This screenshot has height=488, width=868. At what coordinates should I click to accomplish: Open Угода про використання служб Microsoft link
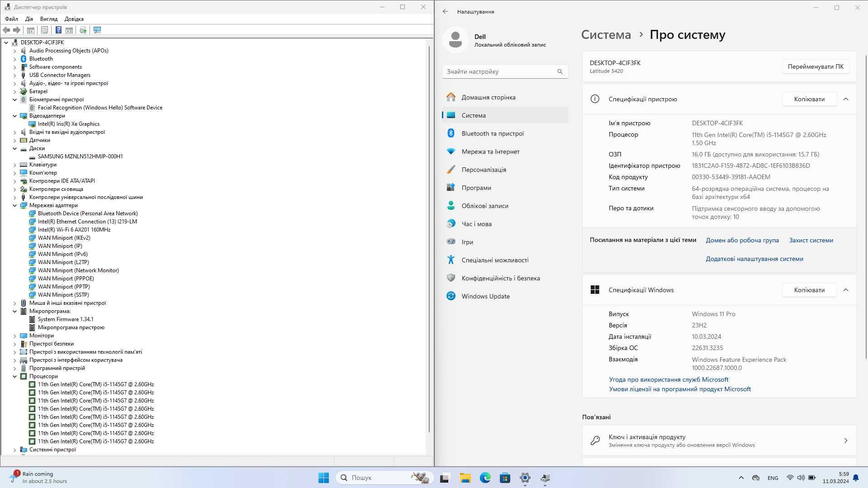coord(669,379)
